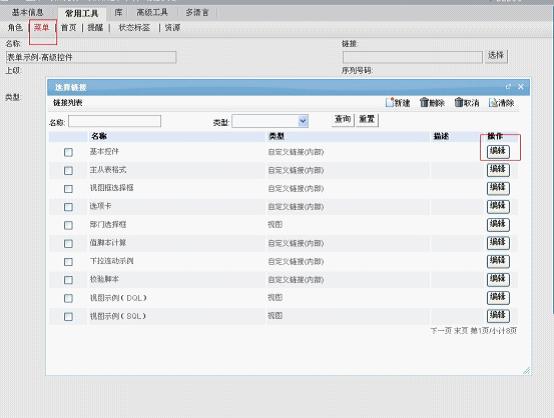Click the 查询 search button
Image resolution: width=554 pixels, height=418 pixels.
[x=343, y=119]
